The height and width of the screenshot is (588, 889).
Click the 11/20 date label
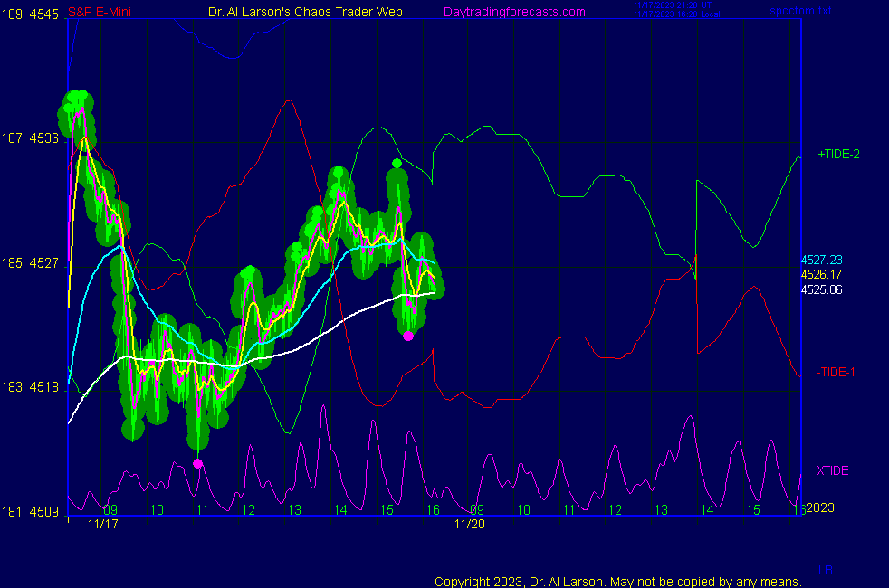click(468, 524)
